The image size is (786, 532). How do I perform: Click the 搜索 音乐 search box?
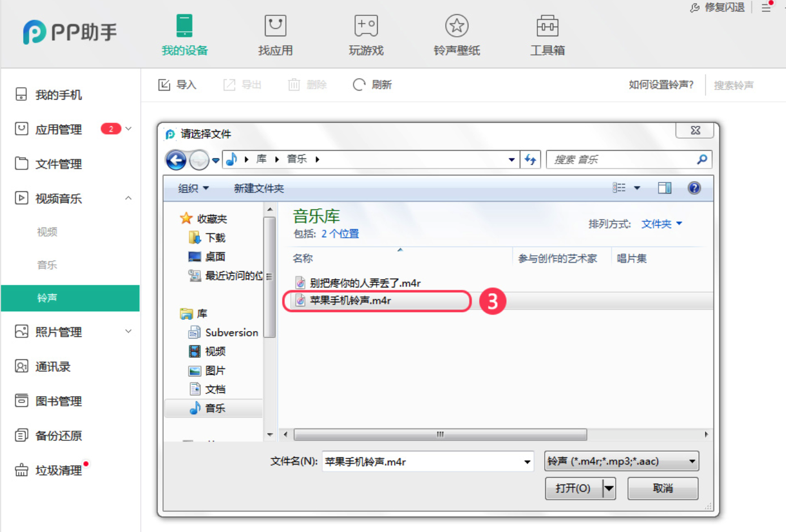pyautogui.click(x=629, y=160)
